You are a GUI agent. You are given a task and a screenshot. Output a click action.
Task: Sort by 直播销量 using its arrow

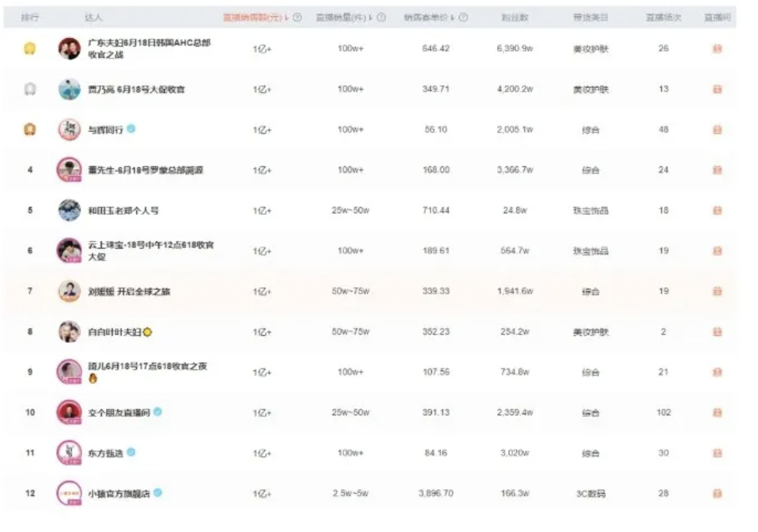371,18
